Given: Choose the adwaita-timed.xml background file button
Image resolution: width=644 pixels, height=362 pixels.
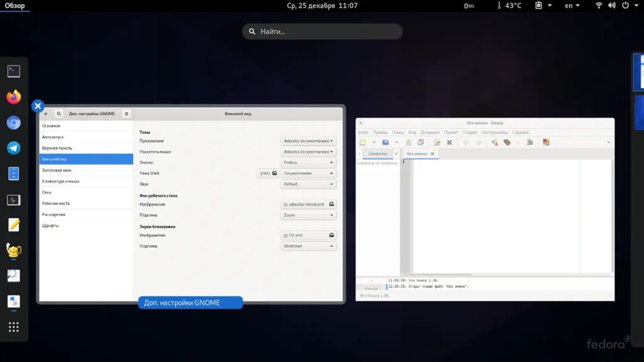Looking at the screenshot, I should [x=308, y=204].
